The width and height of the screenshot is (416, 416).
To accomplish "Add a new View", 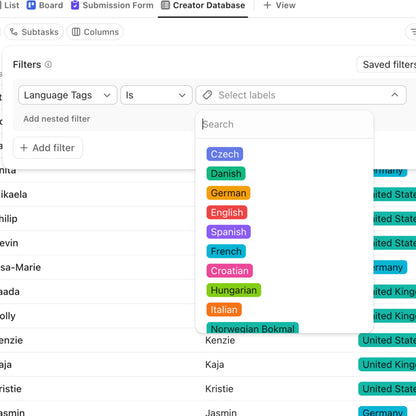I will 279,5.
